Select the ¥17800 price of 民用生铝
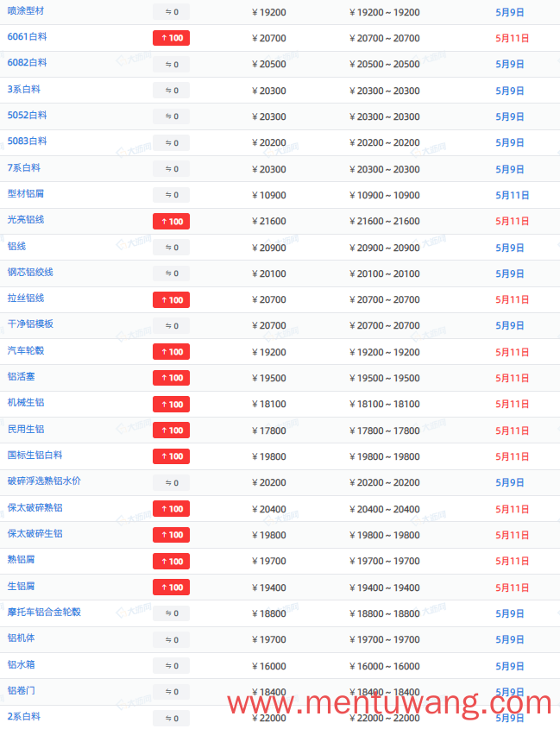560x729 pixels. 269,430
